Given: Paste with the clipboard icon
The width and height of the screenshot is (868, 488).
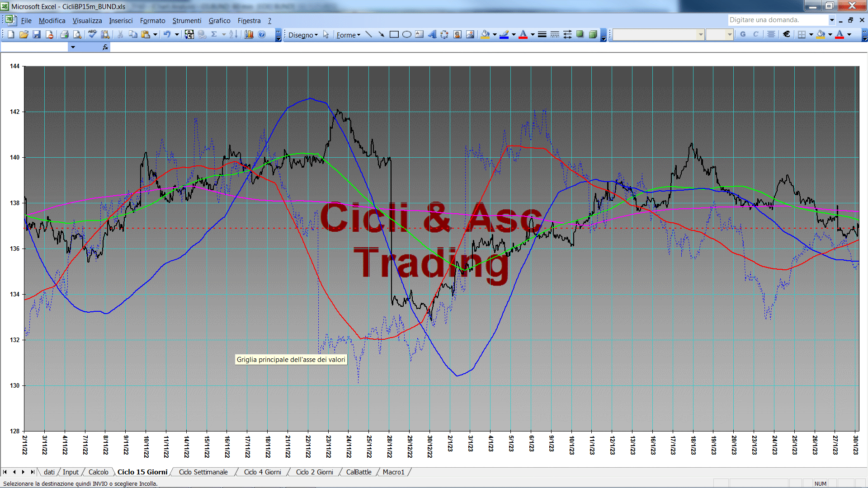Looking at the screenshot, I should coord(146,34).
